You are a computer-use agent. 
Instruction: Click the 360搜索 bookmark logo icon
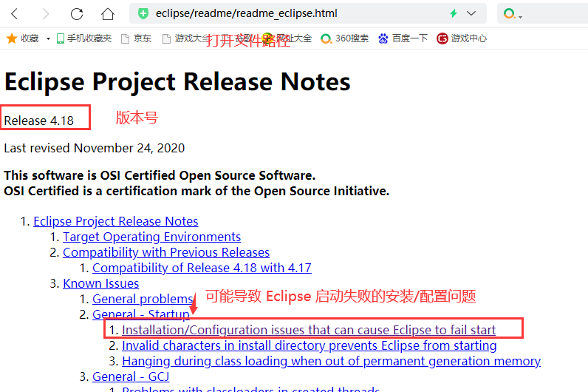(326, 38)
